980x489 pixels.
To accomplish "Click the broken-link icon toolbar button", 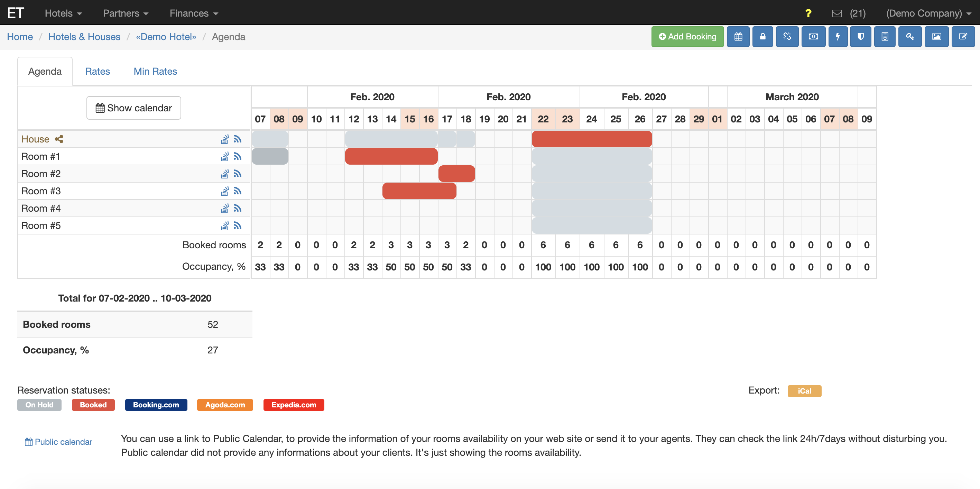I will (787, 37).
